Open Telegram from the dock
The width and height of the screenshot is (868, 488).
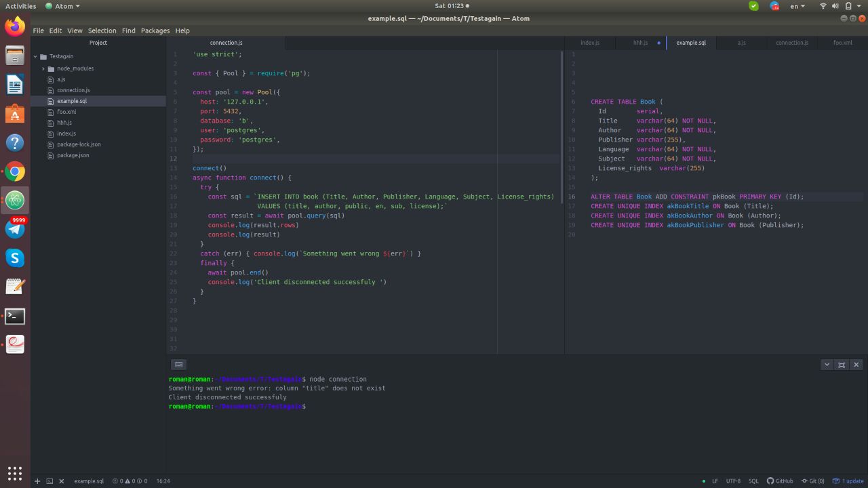[15, 229]
